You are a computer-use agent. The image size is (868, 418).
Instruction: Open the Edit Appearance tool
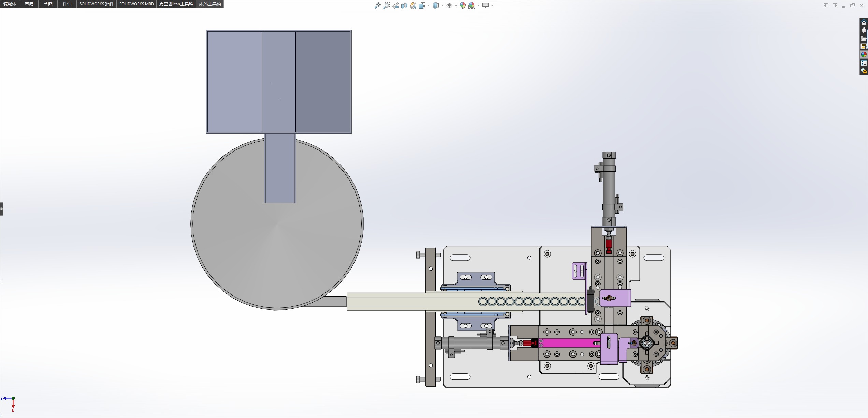[x=463, y=5]
